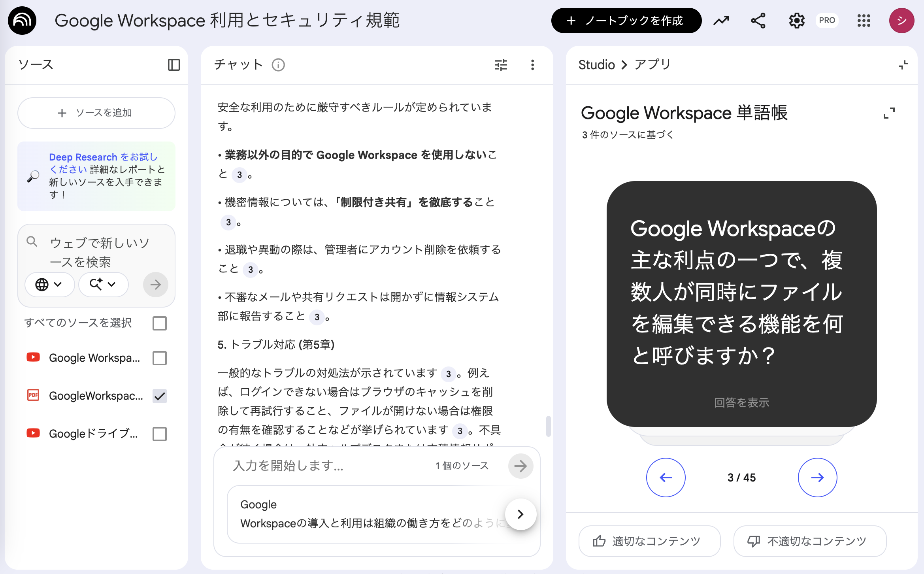
Task: Click the chat input field
Action: (x=316, y=466)
